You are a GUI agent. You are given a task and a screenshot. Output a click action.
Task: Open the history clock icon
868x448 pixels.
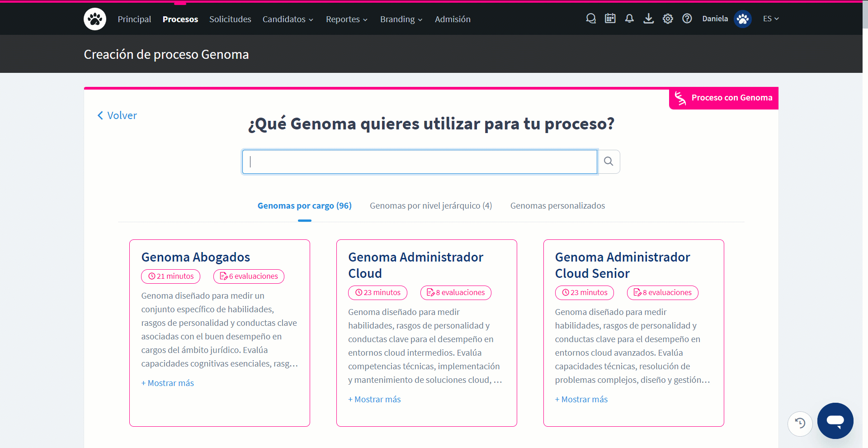(x=800, y=424)
